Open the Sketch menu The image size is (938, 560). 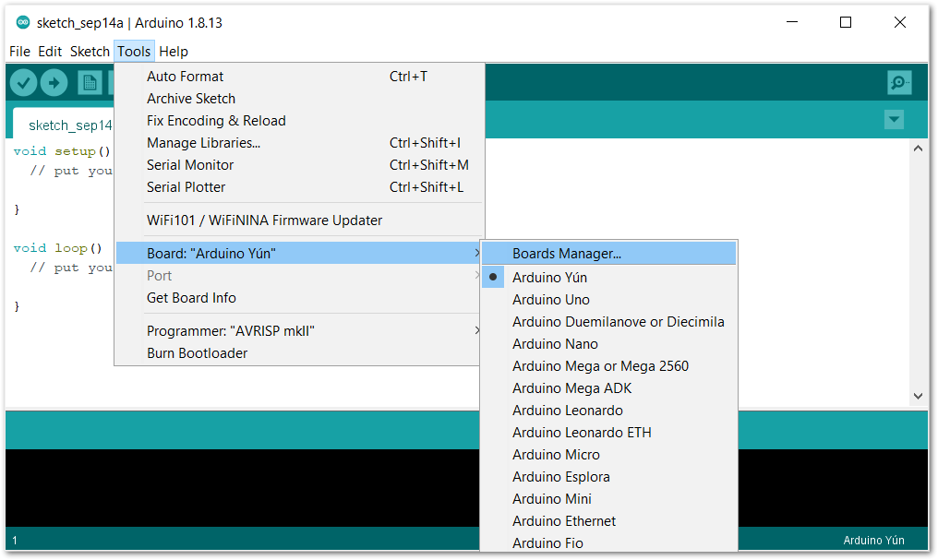point(90,52)
